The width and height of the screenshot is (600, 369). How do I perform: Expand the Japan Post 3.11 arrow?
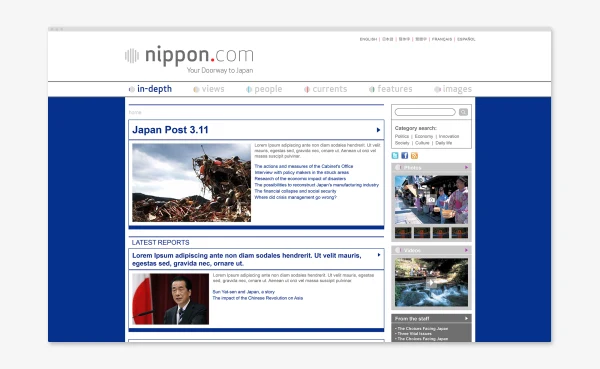[x=378, y=130]
